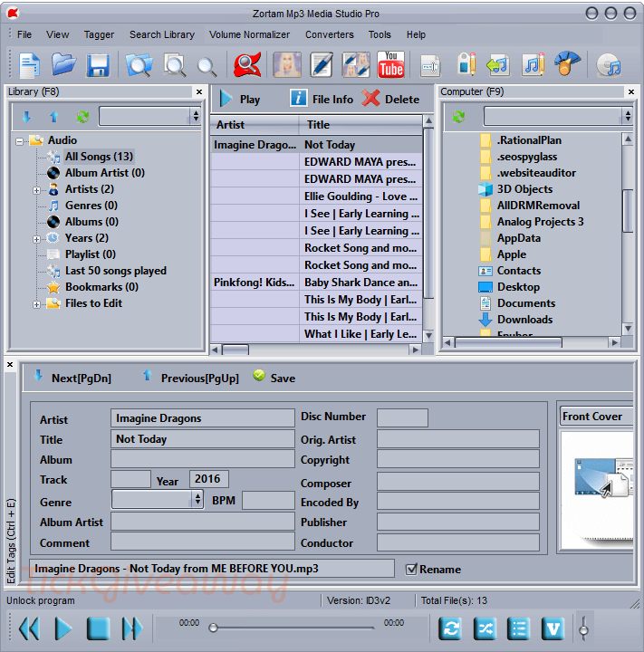
Task: Click in the Year input field
Action: coord(208,479)
